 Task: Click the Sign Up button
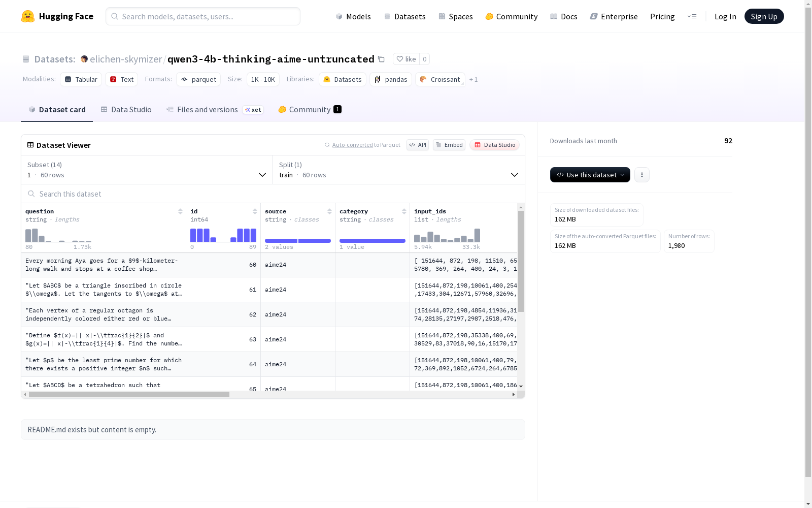(764, 16)
